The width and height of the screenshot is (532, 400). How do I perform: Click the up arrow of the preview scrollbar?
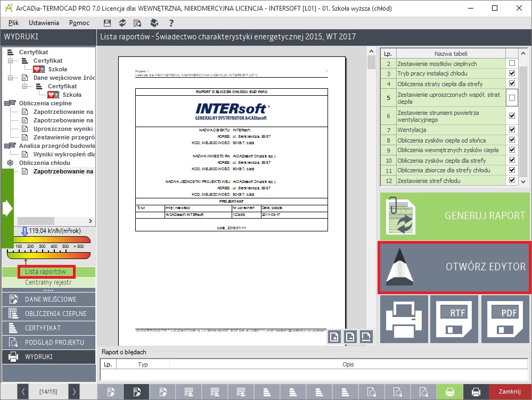pyautogui.click(x=371, y=51)
